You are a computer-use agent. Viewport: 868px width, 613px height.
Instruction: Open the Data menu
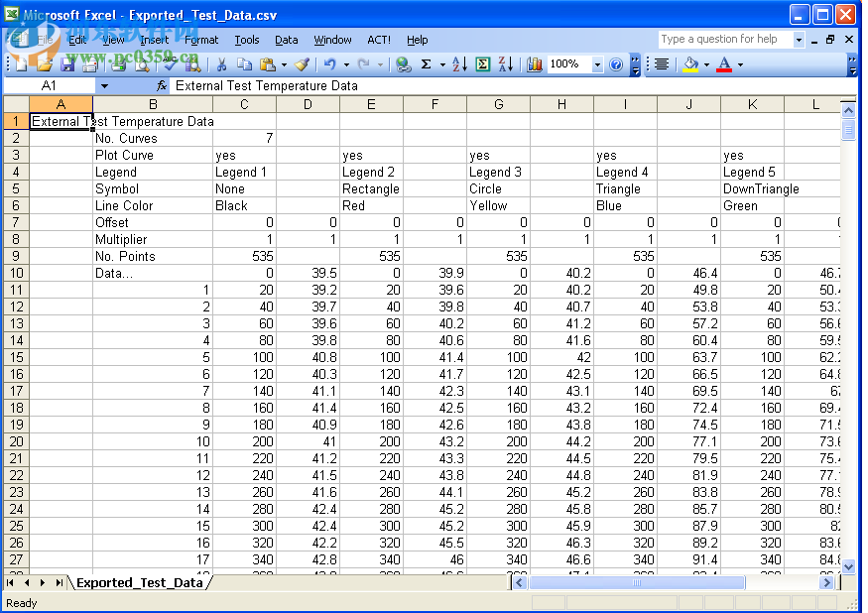[x=286, y=40]
